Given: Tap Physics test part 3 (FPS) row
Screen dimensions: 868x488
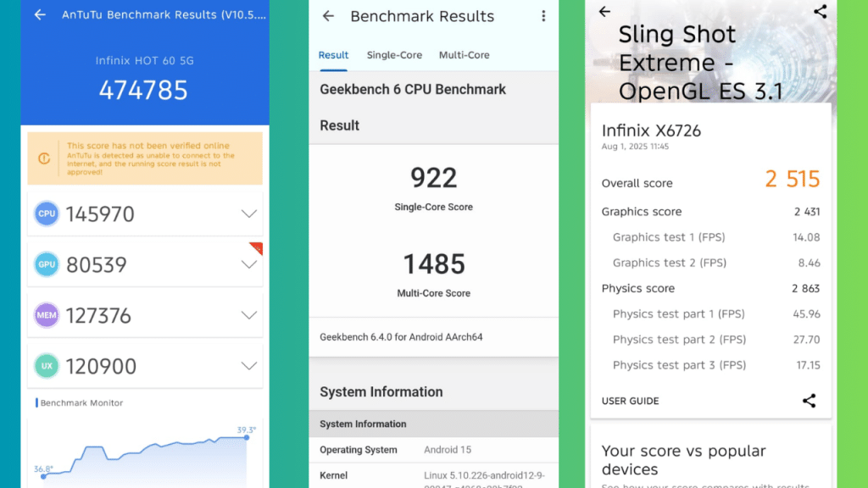Looking at the screenshot, I should point(716,364).
